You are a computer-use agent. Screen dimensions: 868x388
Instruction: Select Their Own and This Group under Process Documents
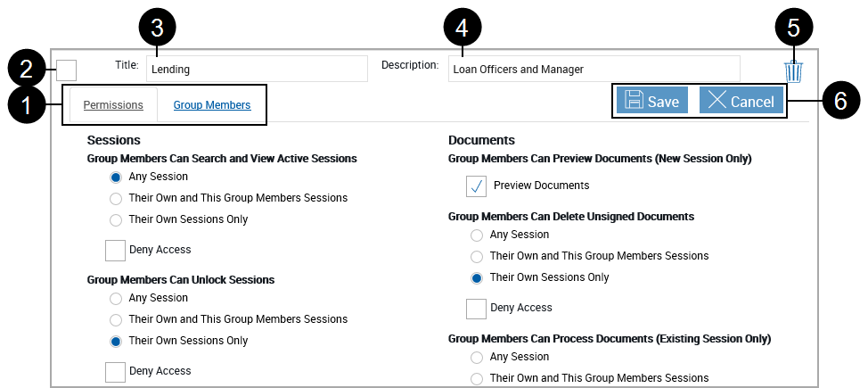click(x=477, y=378)
